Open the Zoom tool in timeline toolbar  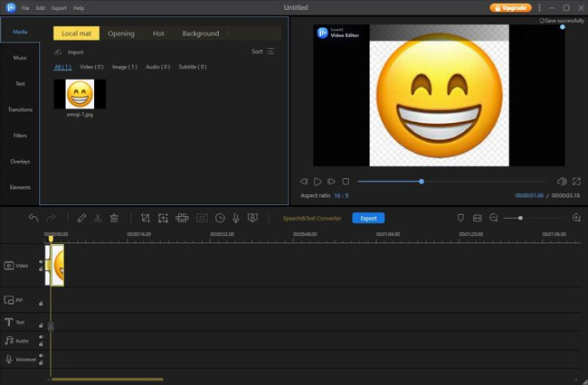pyautogui.click(x=163, y=218)
